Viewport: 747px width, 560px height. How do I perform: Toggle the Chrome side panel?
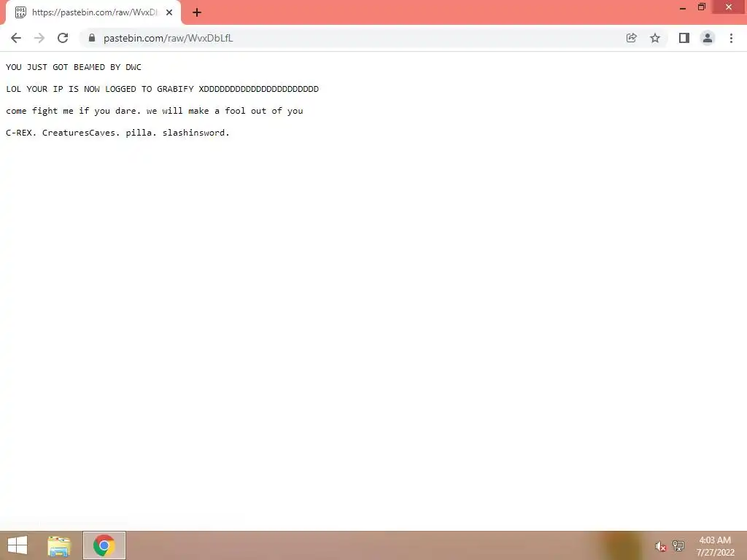point(684,38)
